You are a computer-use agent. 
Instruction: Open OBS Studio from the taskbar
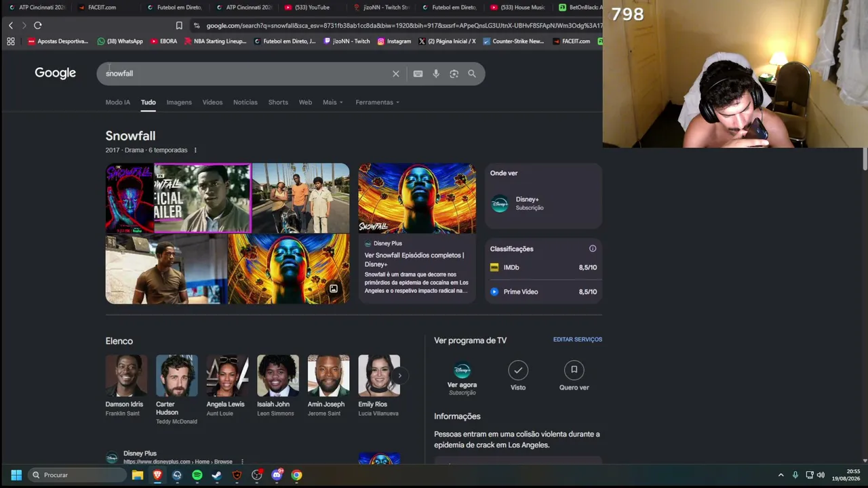257,475
